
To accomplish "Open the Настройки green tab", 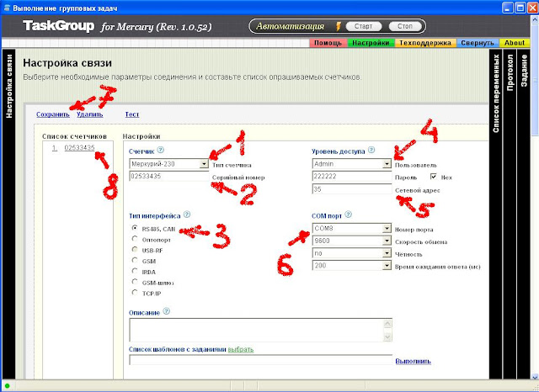I will (371, 43).
